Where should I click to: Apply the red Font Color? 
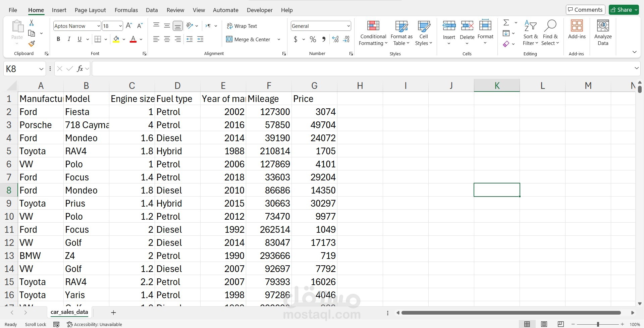click(x=133, y=39)
